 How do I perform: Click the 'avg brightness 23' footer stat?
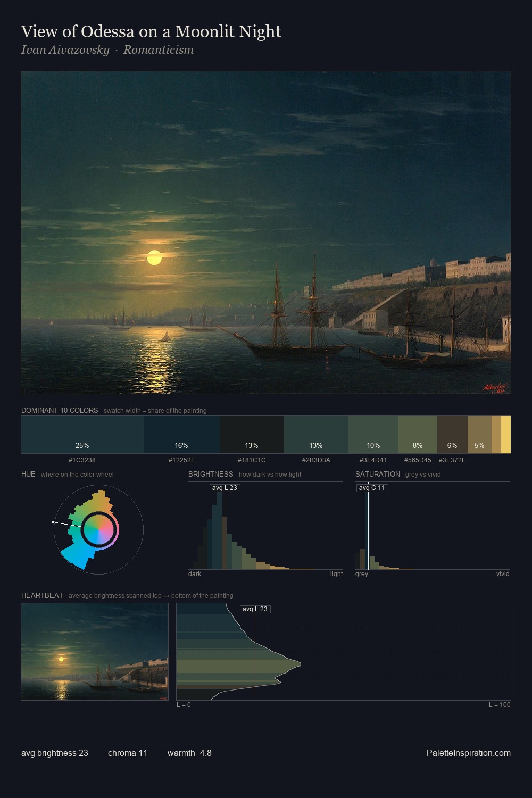tap(55, 753)
